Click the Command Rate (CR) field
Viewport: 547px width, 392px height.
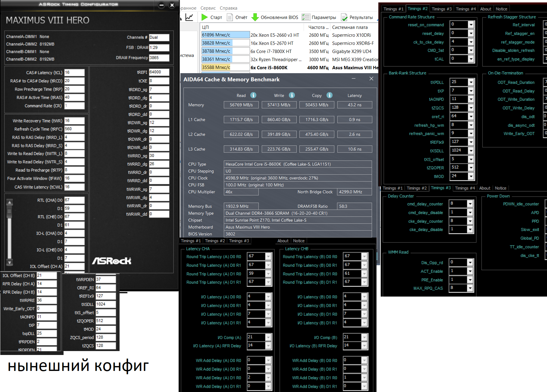coord(74,106)
